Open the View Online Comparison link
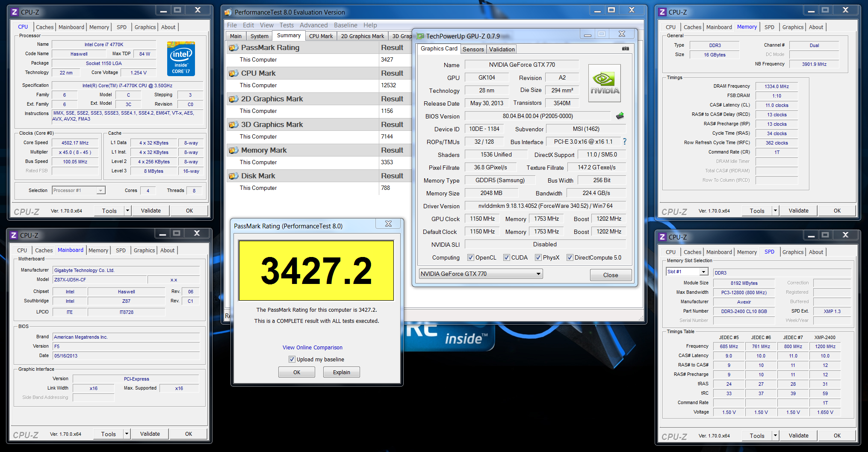This screenshot has width=868, height=452. 313,347
